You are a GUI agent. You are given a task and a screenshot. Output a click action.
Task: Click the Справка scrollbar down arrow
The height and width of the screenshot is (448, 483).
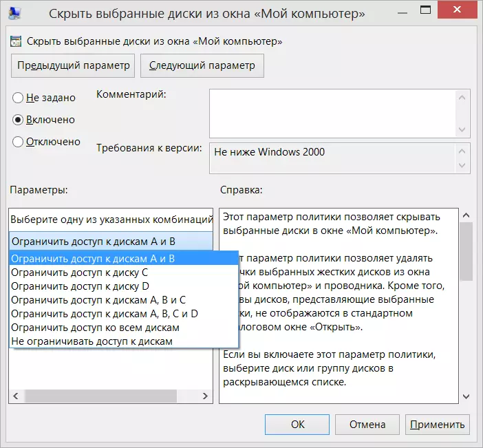pyautogui.click(x=465, y=396)
